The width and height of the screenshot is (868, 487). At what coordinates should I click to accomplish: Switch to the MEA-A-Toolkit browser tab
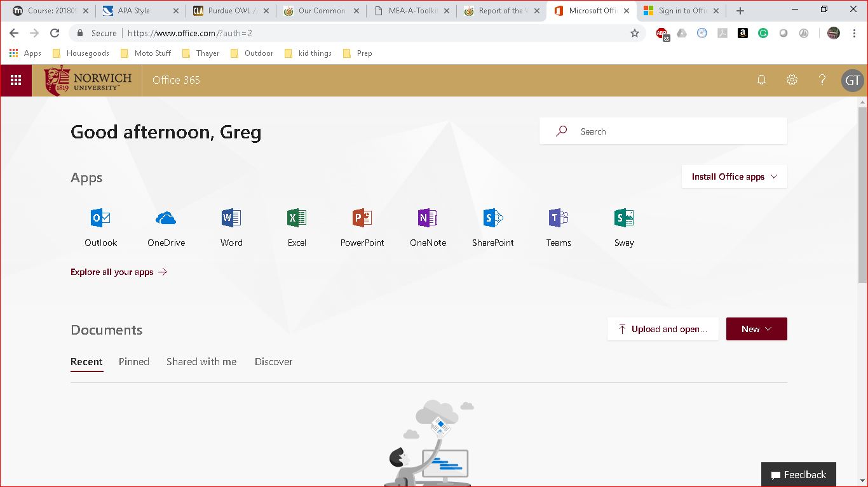coord(412,11)
